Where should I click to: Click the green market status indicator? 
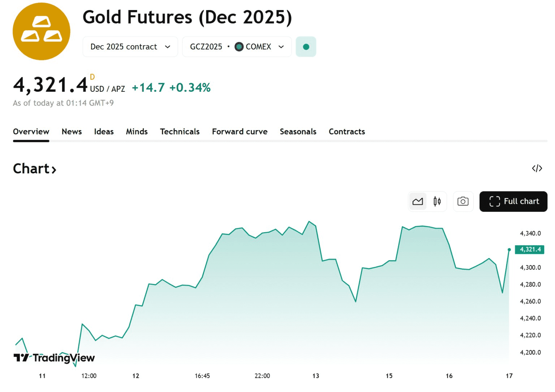(306, 47)
